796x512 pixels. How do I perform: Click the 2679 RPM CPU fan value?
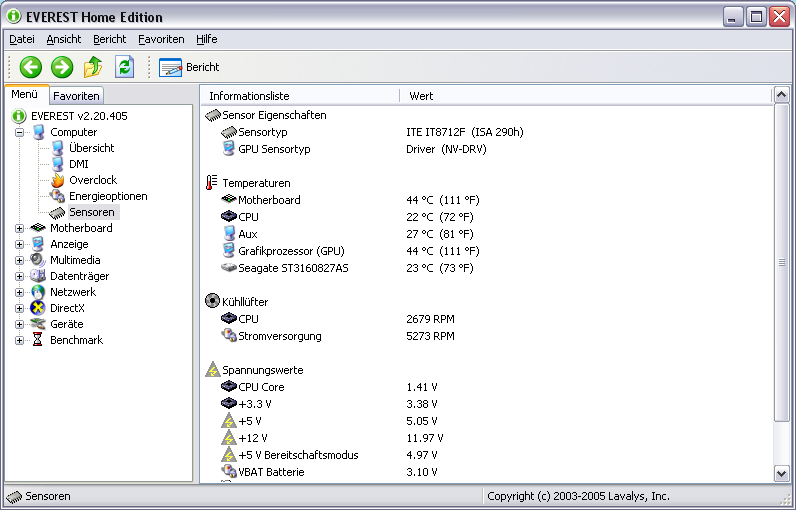430,319
